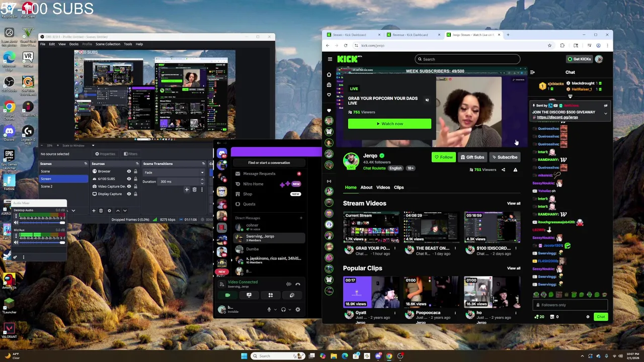Expand chat leaderboard arrow under HellRaiser_1
Screen dimensions: 644x362
click(570, 97)
